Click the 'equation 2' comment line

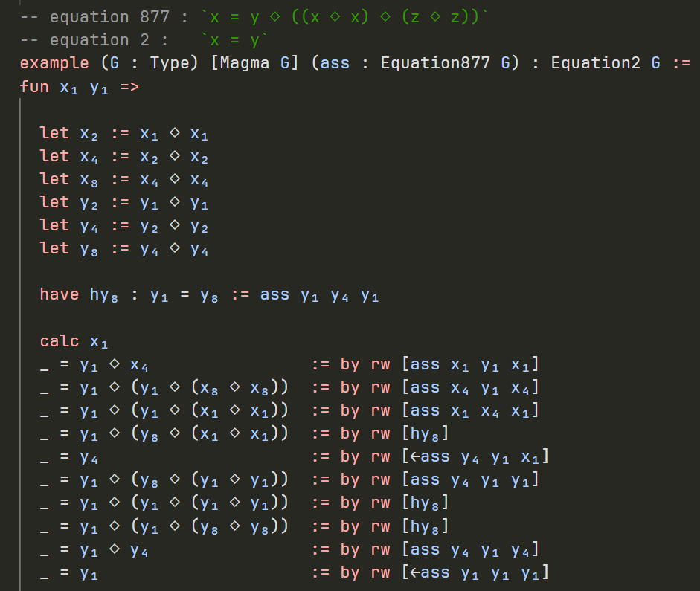click(144, 41)
